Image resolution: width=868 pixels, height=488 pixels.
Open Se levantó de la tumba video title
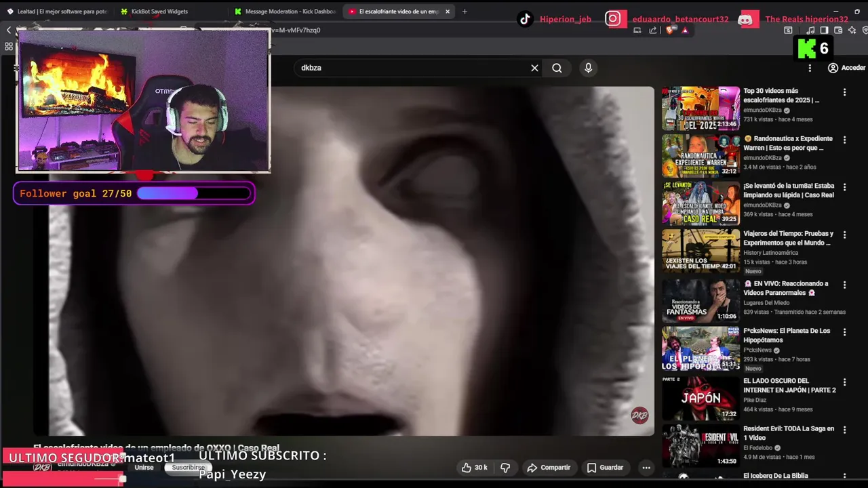click(x=789, y=190)
